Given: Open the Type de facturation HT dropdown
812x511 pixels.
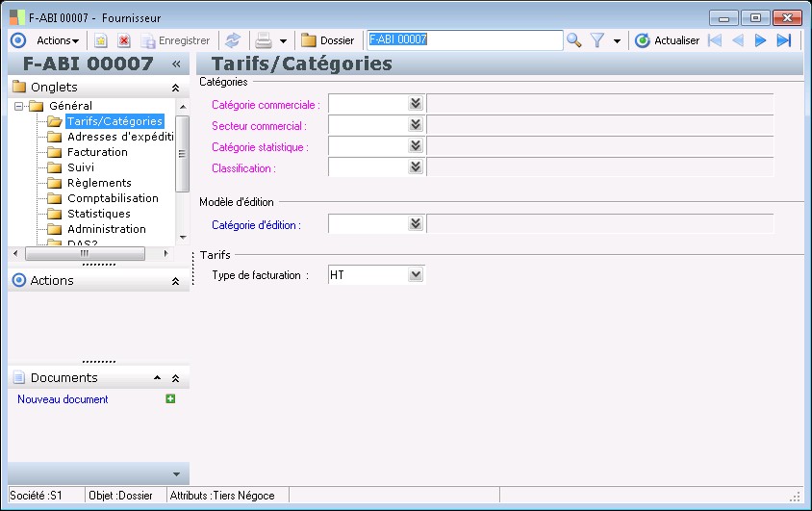Looking at the screenshot, I should (x=416, y=274).
